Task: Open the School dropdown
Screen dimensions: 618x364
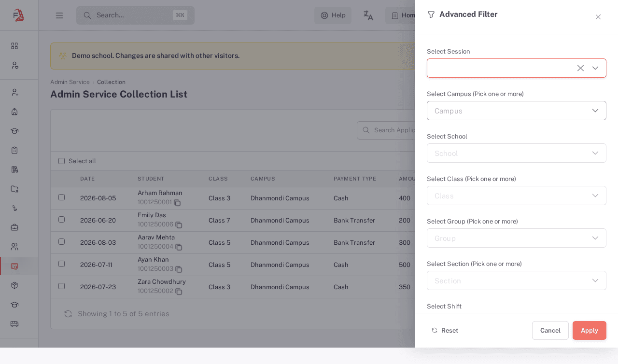Action: click(517, 153)
